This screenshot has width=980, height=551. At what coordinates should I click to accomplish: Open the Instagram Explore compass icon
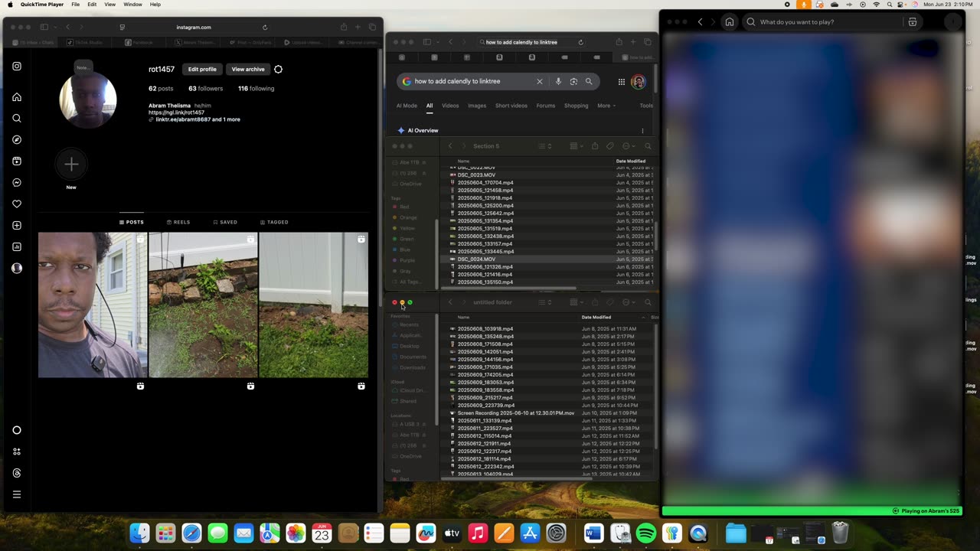pos(17,140)
